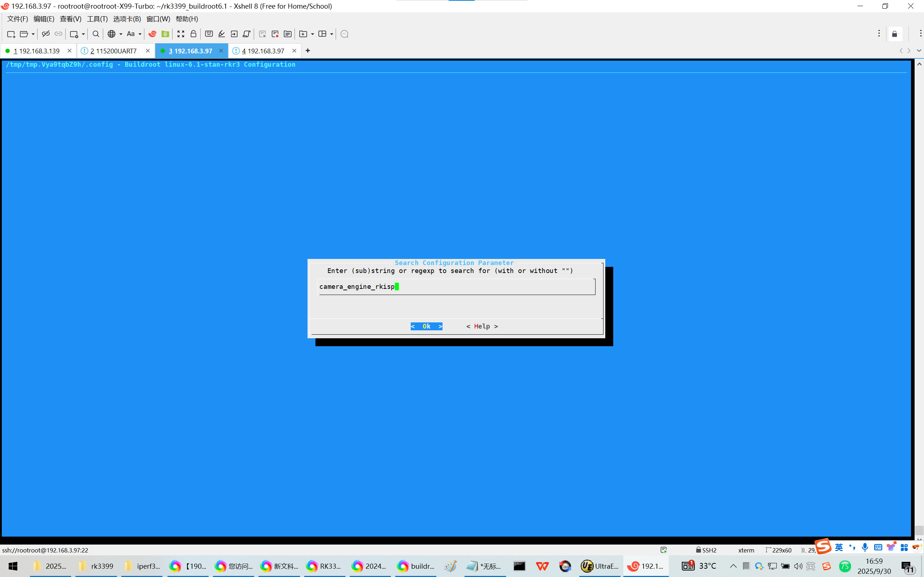This screenshot has height=577, width=924.
Task: Add a new tab with plus button
Action: (308, 51)
